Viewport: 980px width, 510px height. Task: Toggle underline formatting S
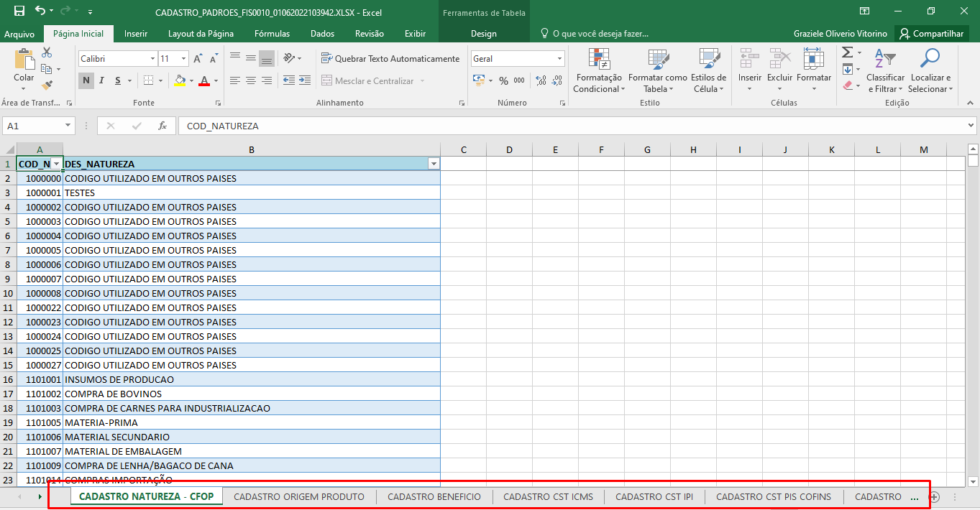point(118,80)
